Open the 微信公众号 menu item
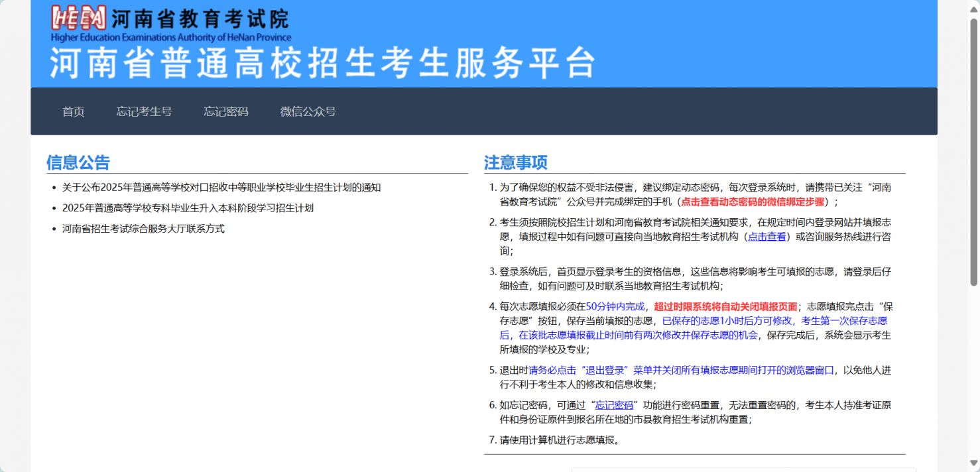The height and width of the screenshot is (472, 980). coord(308,111)
